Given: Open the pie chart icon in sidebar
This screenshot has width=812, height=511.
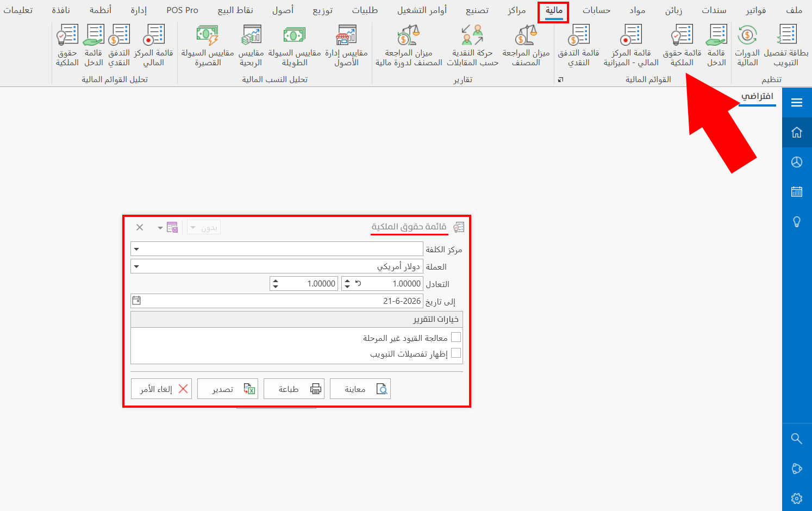Looking at the screenshot, I should (x=797, y=162).
